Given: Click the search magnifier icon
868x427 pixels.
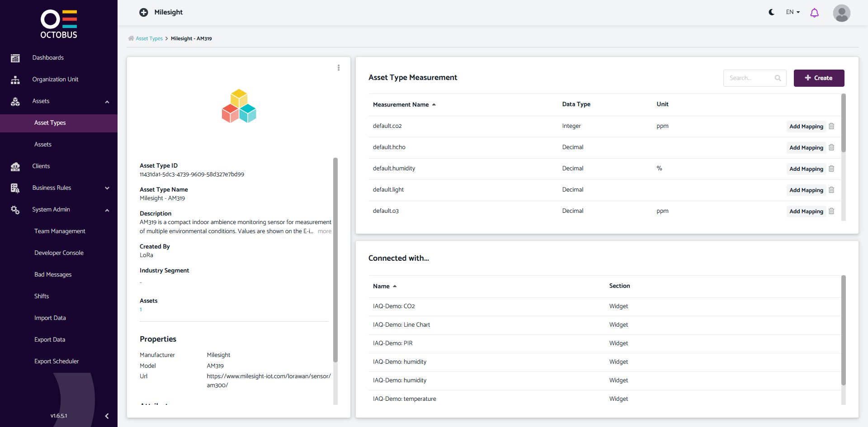Looking at the screenshot, I should pyautogui.click(x=778, y=78).
